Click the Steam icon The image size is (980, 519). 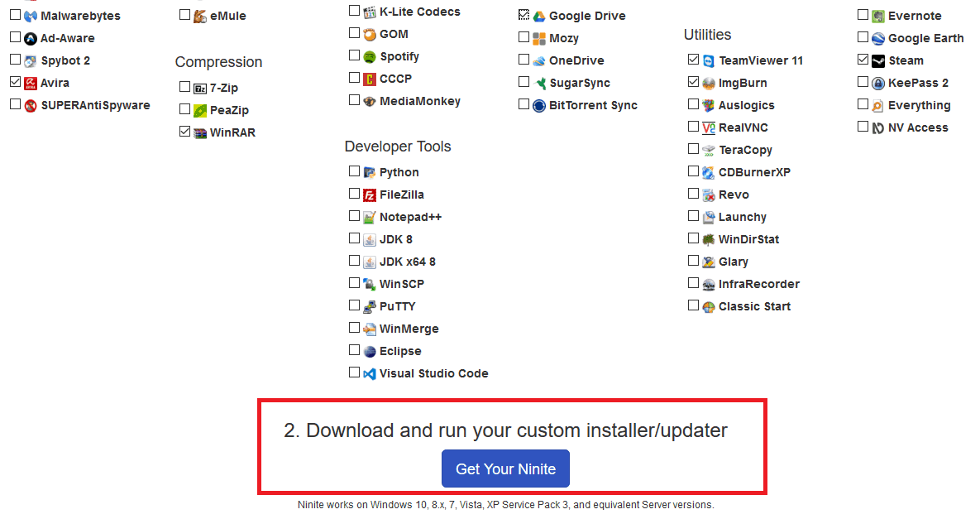tap(878, 61)
